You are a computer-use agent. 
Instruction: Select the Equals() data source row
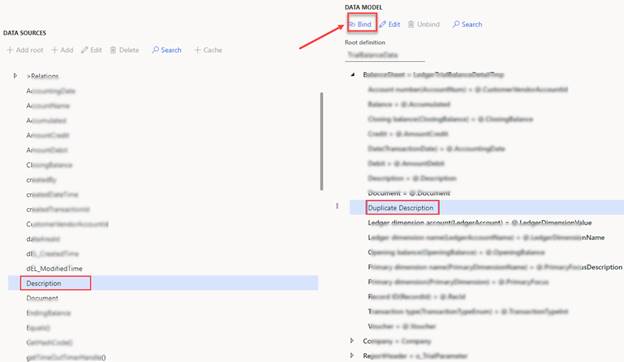coord(38,328)
